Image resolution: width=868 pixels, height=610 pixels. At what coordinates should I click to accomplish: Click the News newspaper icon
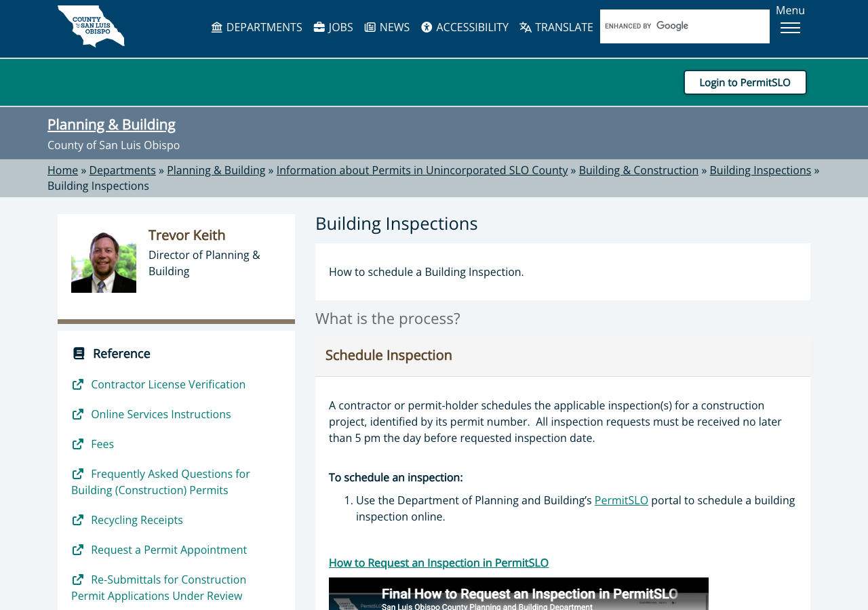point(370,27)
